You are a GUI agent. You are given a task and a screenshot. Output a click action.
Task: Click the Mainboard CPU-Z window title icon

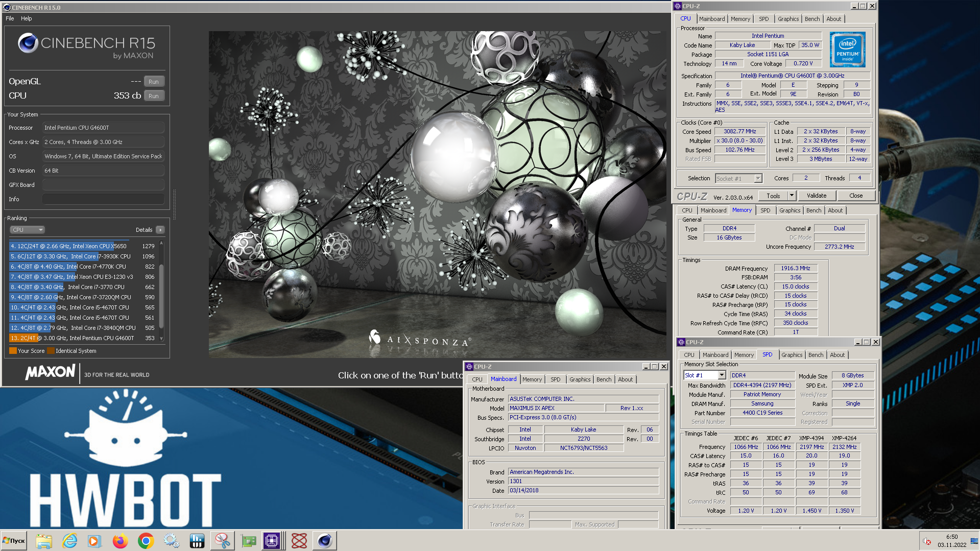[469, 367]
